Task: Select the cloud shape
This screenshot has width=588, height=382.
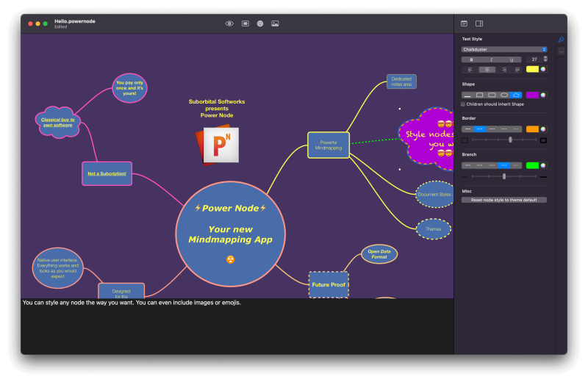Action: pyautogui.click(x=516, y=95)
